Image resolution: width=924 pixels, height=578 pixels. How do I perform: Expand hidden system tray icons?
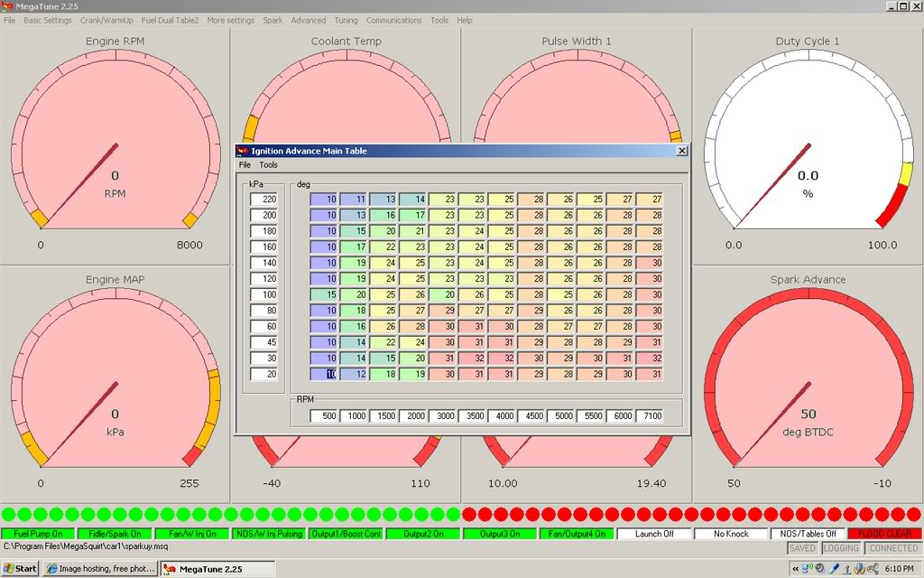click(796, 569)
